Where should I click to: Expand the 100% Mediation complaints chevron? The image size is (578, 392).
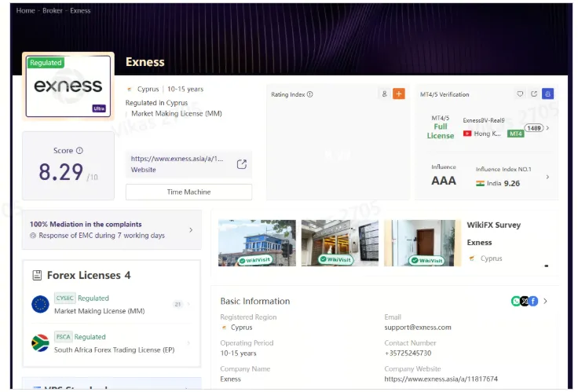191,229
